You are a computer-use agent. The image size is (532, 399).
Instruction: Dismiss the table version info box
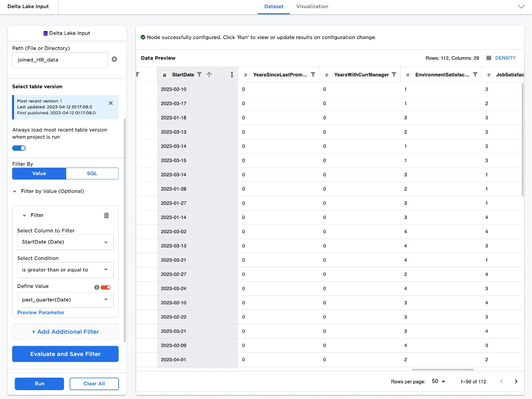click(111, 103)
